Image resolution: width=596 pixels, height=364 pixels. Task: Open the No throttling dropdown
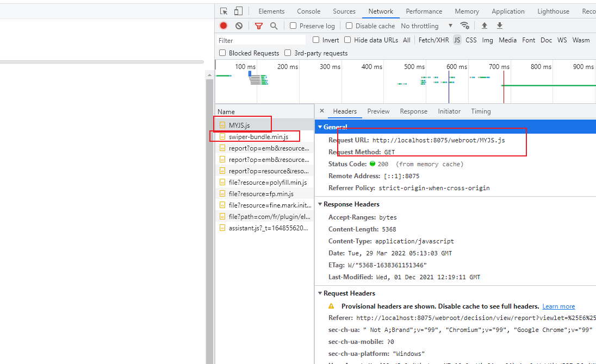point(426,26)
